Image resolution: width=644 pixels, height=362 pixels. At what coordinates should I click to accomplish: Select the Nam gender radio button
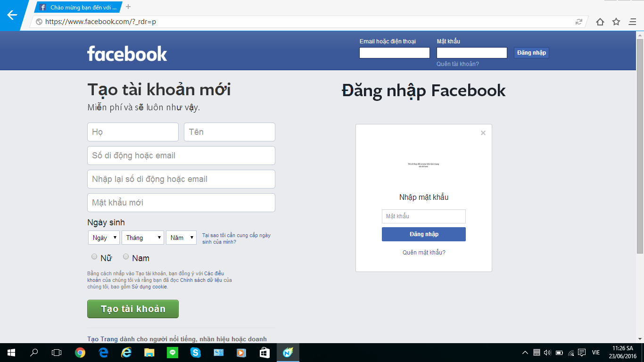[126, 257]
